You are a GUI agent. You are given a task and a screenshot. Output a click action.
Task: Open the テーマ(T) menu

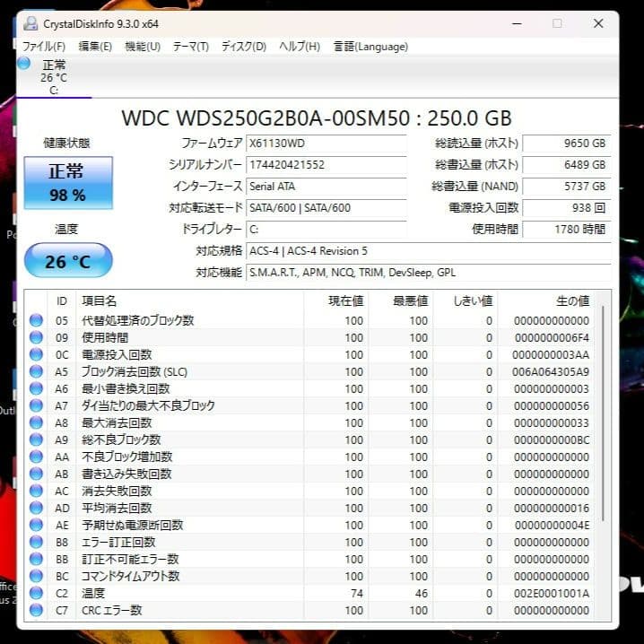pos(190,47)
